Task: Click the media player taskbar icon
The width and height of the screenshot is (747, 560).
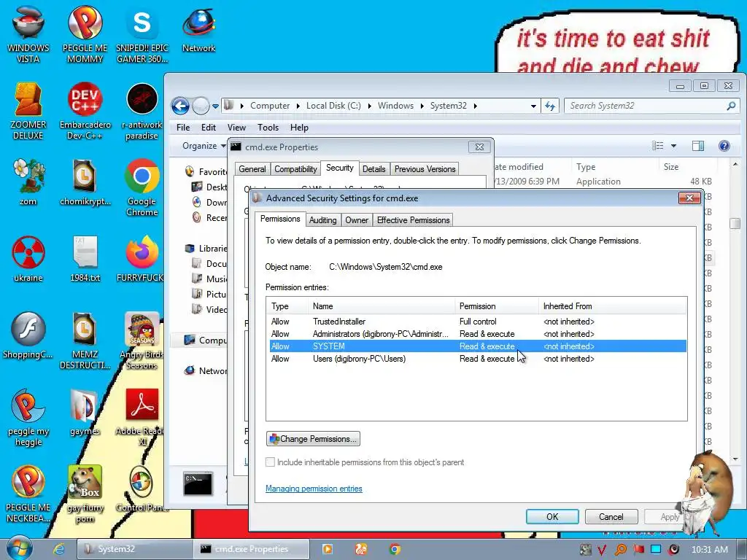Action: [x=328, y=549]
